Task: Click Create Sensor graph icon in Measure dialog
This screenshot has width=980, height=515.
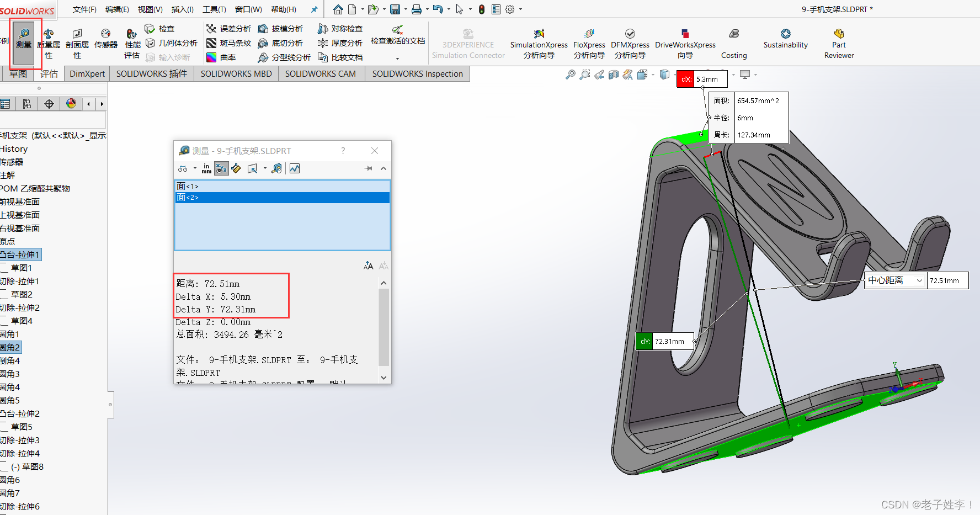Action: click(x=295, y=168)
